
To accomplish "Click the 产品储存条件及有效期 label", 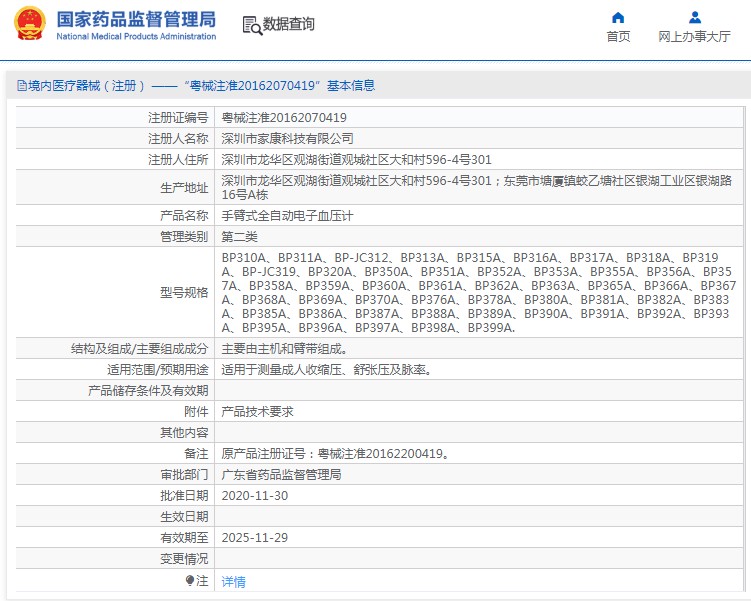I will (x=148, y=391).
